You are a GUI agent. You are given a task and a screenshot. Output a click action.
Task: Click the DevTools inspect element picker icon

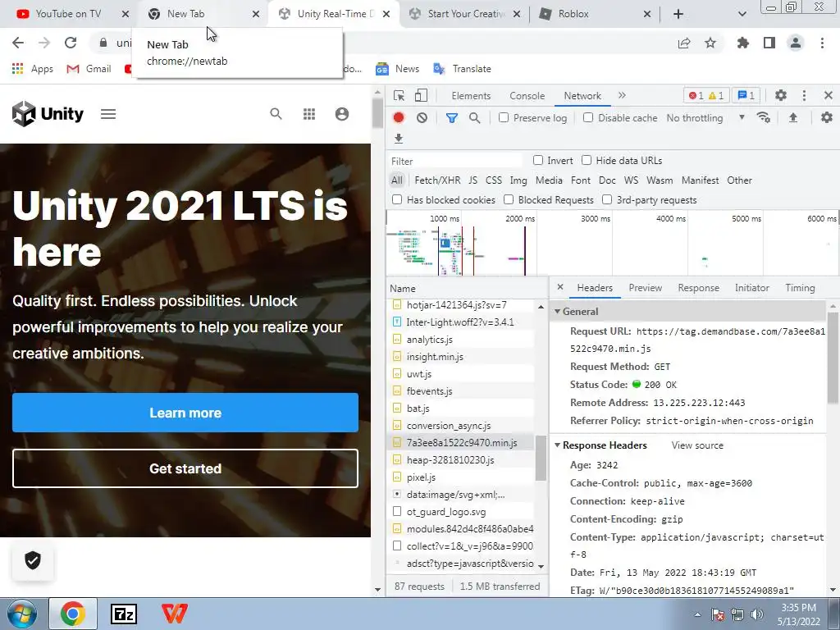(x=399, y=95)
